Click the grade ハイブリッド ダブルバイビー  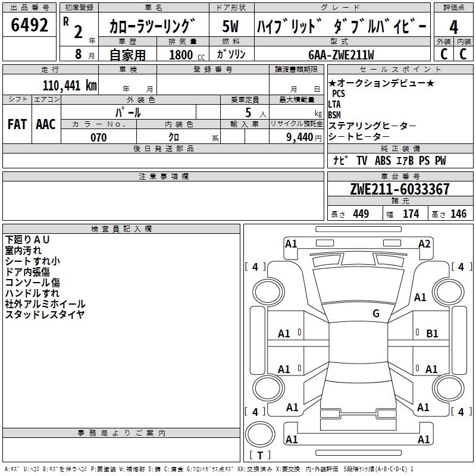pos(342,26)
